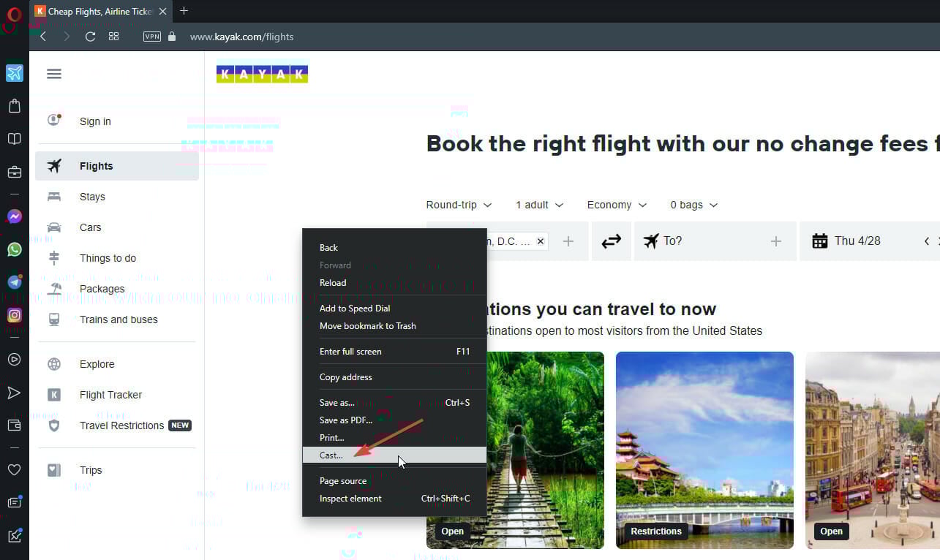
Task: Choose Enter full screen
Action: tap(394, 352)
